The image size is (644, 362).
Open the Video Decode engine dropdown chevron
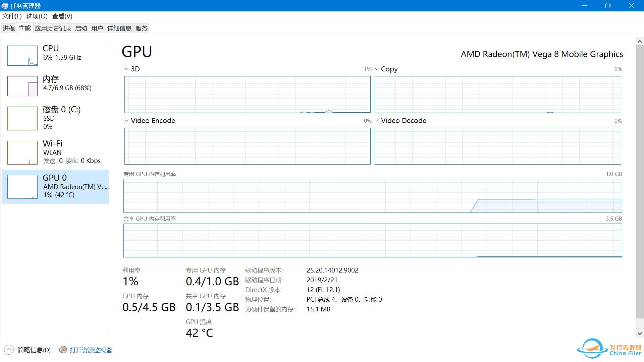pos(377,121)
